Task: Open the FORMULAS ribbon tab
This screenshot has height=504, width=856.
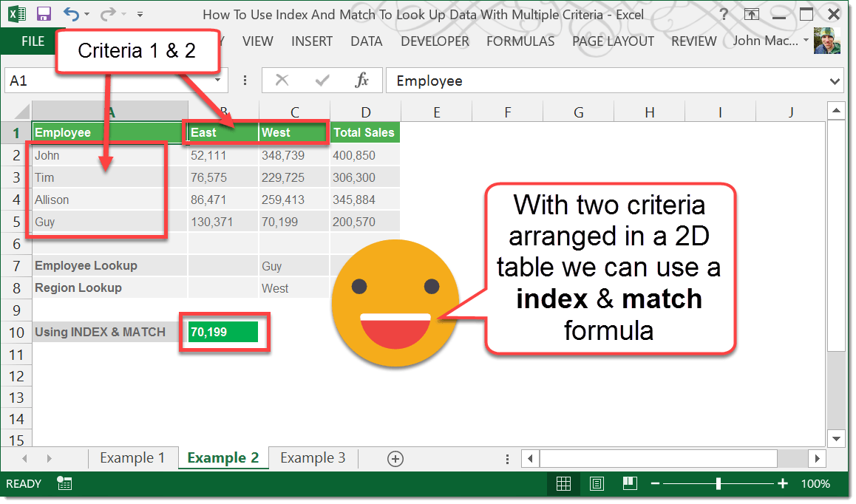Action: click(x=520, y=41)
